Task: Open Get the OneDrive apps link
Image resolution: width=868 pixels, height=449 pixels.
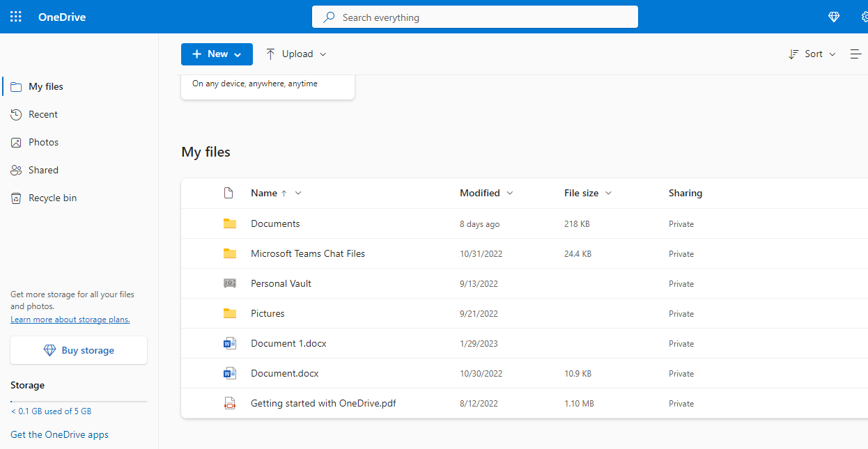Action: click(59, 434)
